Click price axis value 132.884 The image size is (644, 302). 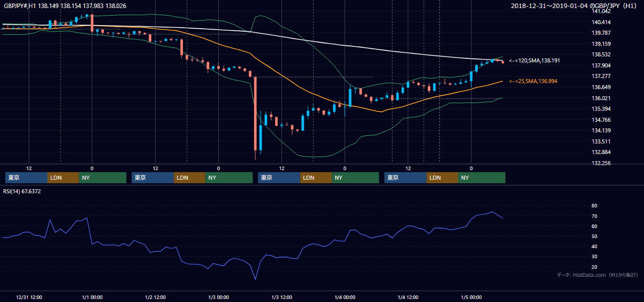pyautogui.click(x=602, y=153)
